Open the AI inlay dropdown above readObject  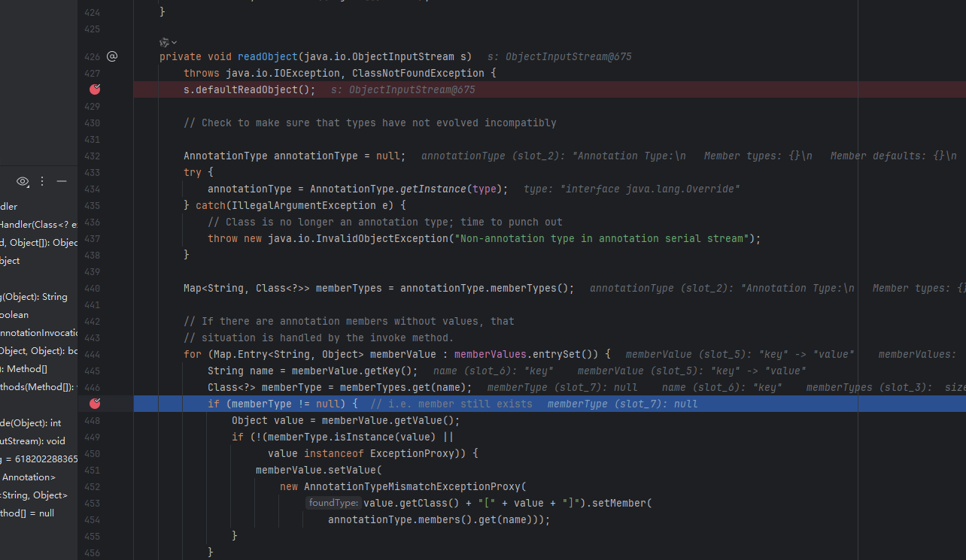tap(169, 42)
